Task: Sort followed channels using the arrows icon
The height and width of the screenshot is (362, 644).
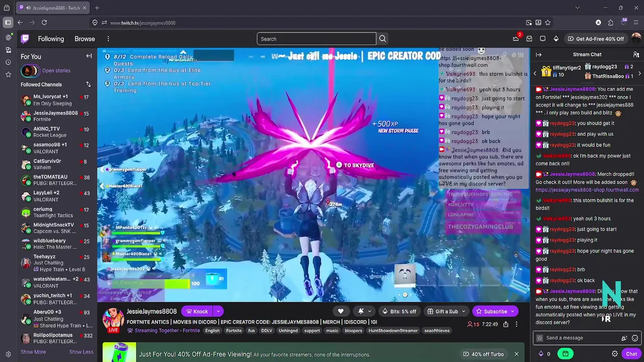Action: point(89,84)
